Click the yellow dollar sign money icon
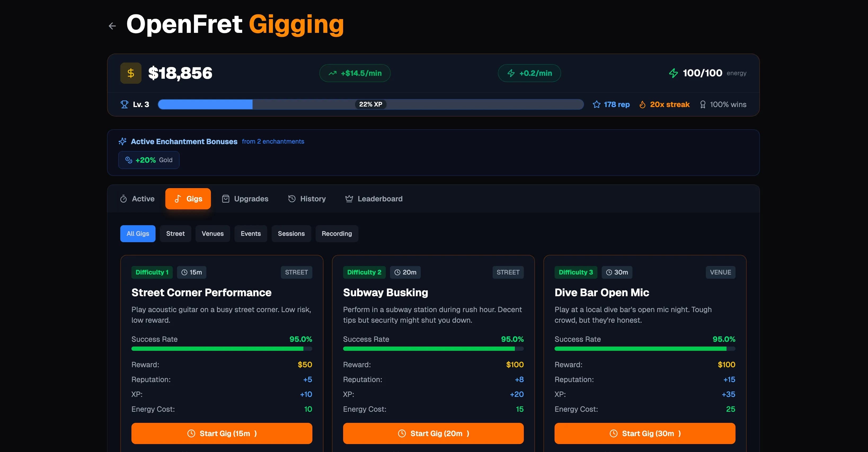The image size is (868, 452). click(131, 73)
